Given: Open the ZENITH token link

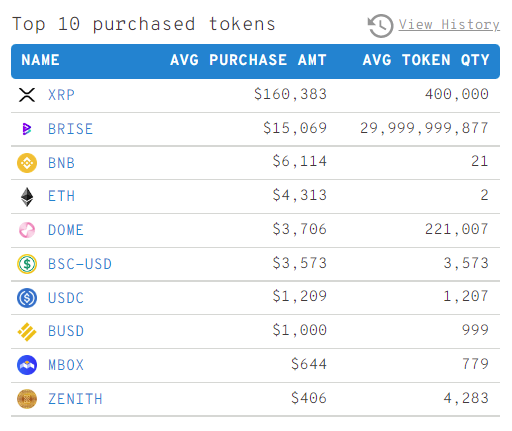Looking at the screenshot, I should pos(75,399).
